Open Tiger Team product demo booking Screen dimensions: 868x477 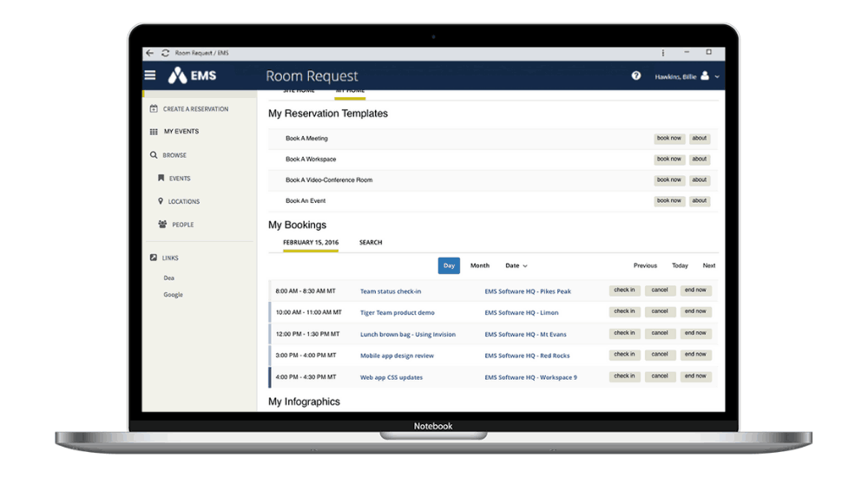(397, 312)
